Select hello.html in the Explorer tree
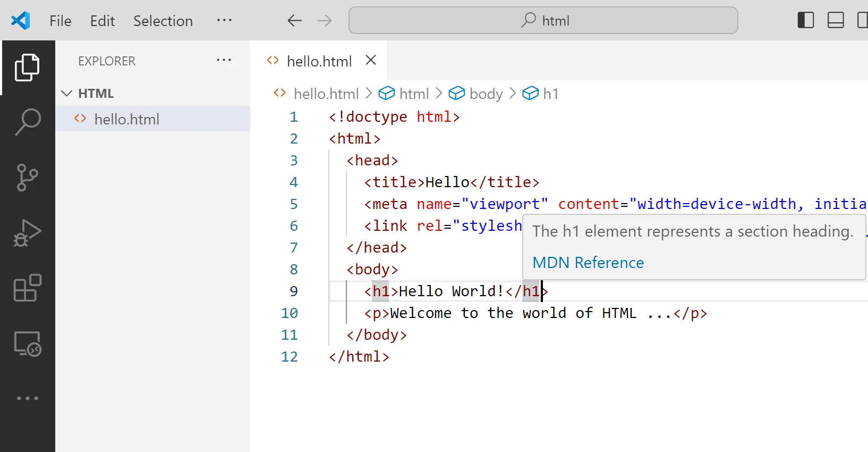Image resolution: width=868 pixels, height=452 pixels. pyautogui.click(x=126, y=119)
